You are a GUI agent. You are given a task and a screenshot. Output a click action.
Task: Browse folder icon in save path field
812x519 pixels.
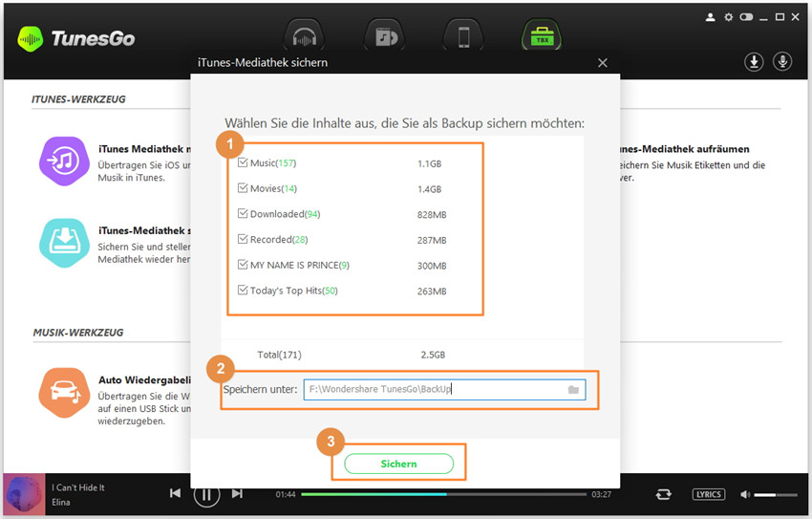tap(573, 390)
